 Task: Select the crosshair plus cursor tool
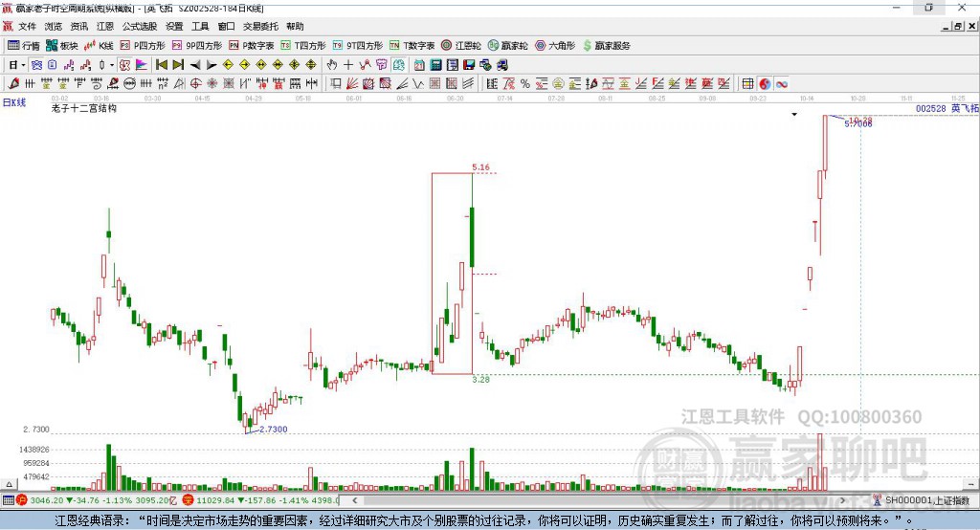pos(348,65)
